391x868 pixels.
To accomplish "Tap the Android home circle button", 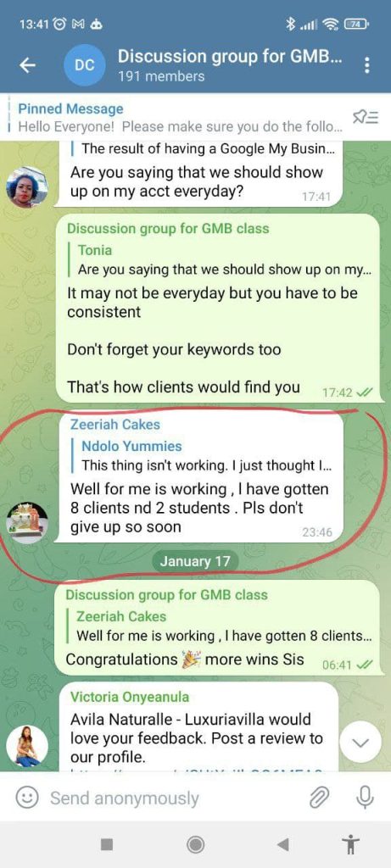I will (195, 844).
